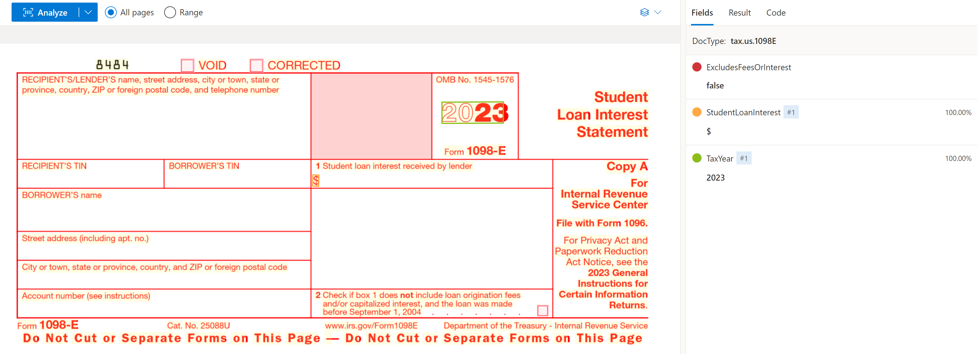
Task: Switch to the Fields tab
Action: [701, 12]
